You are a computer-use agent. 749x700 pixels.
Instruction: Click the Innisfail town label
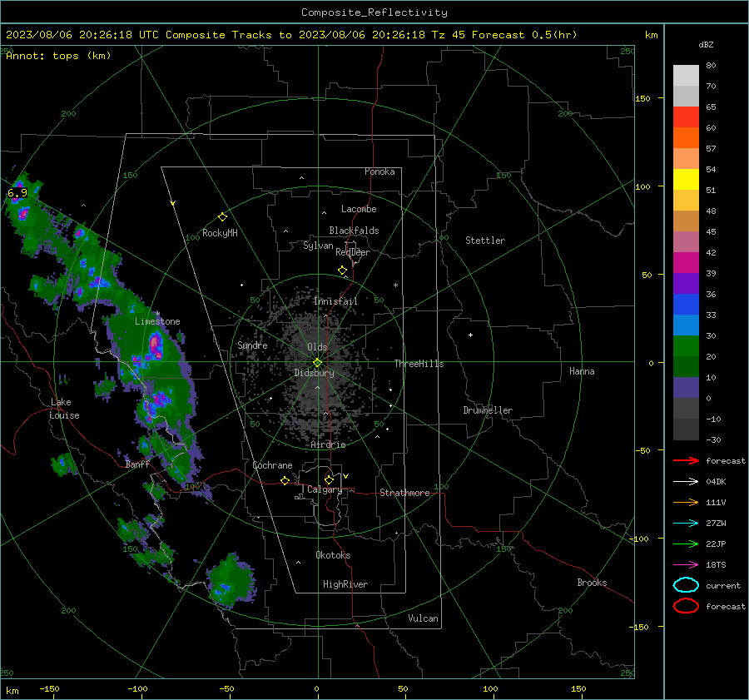(335, 301)
